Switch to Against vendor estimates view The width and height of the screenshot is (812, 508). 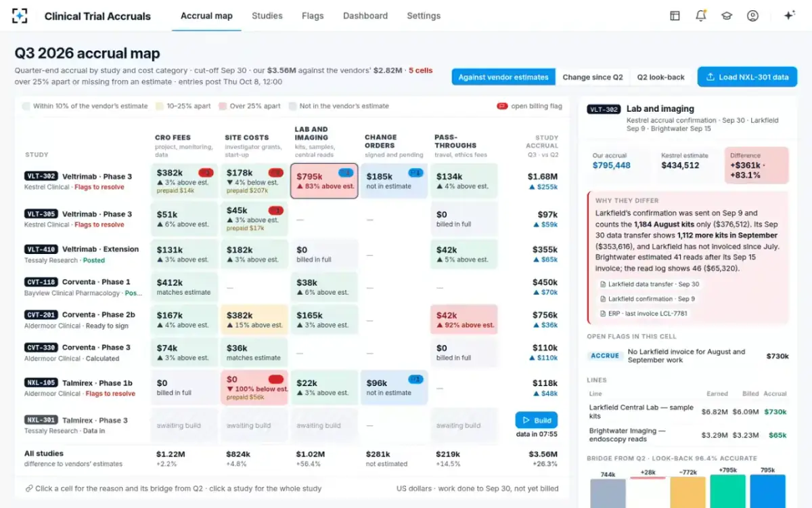tap(503, 77)
